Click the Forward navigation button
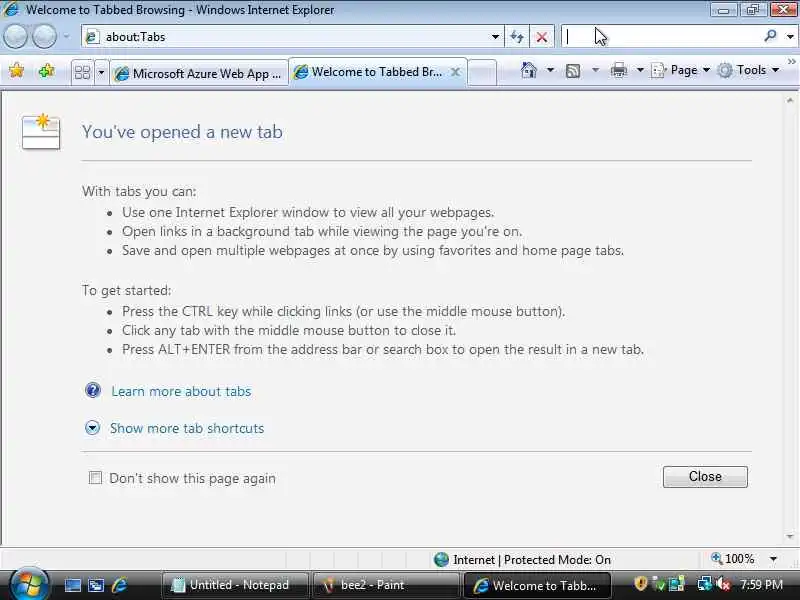This screenshot has width=800, height=600. pos(44,36)
